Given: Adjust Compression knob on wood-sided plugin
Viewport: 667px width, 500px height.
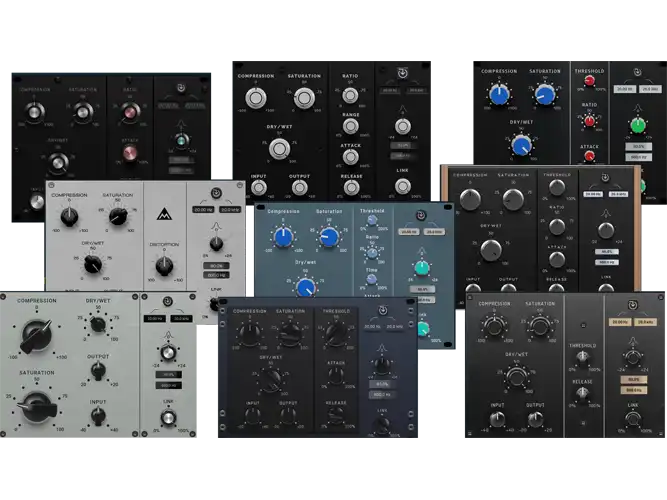Looking at the screenshot, I should [470, 200].
